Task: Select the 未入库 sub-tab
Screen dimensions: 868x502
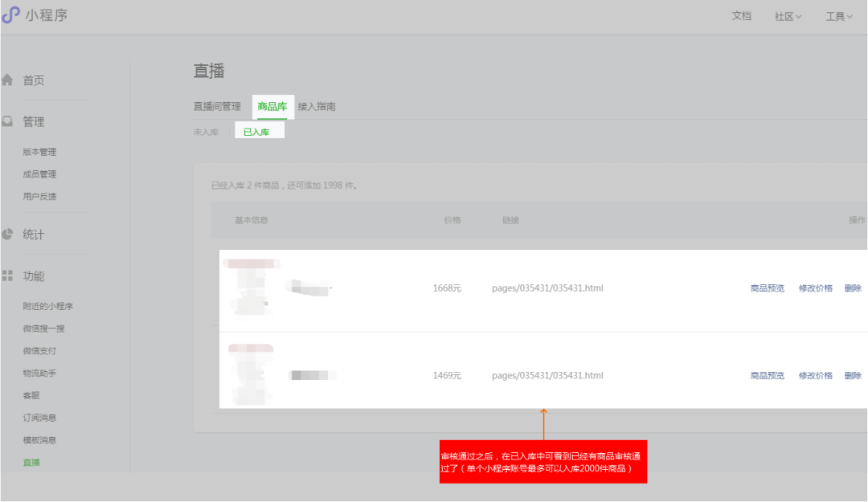Action: (x=206, y=131)
